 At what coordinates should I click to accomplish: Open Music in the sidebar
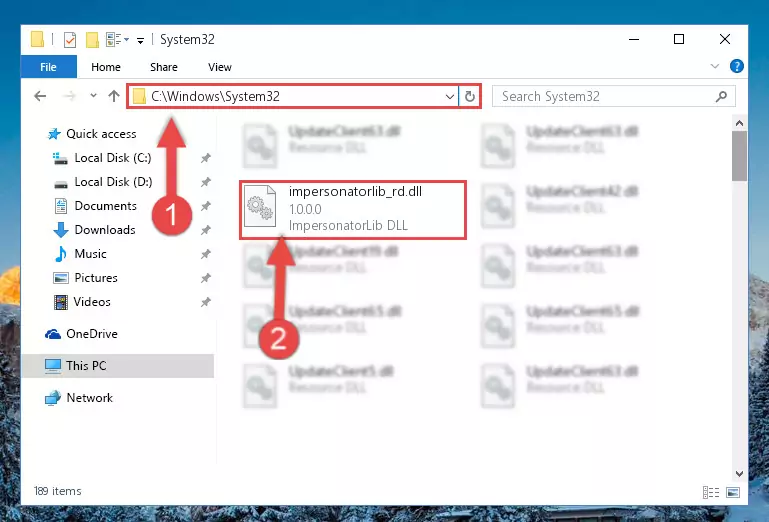click(x=79, y=254)
